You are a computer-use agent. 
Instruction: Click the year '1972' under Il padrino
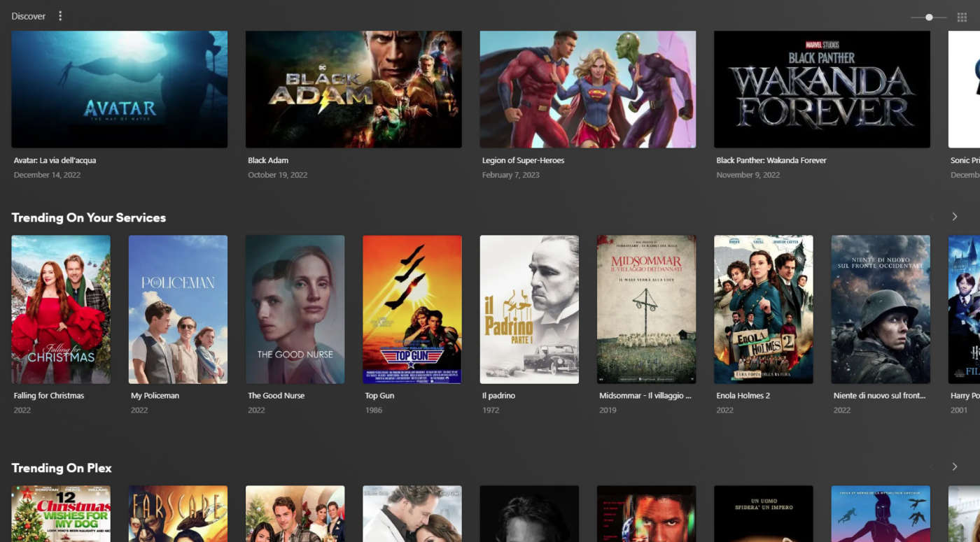tap(491, 410)
